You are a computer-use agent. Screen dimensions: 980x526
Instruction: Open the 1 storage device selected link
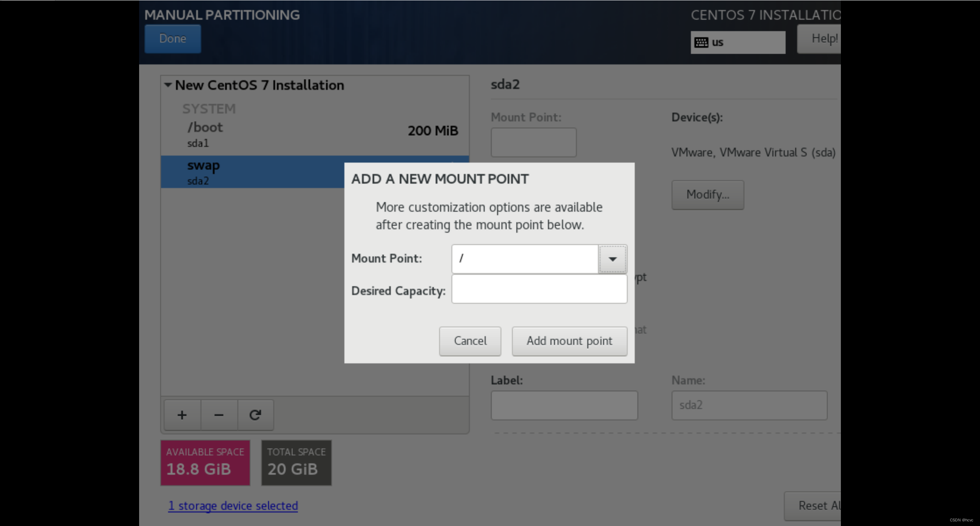coord(233,506)
